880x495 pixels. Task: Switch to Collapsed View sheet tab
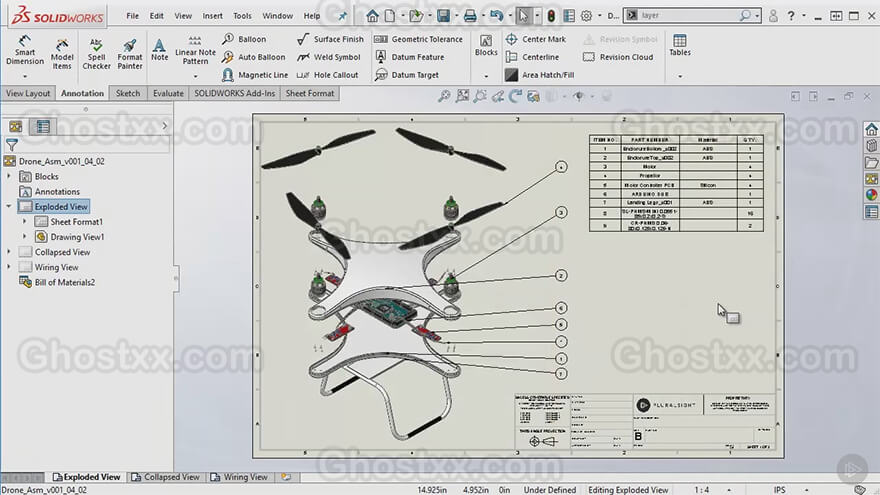pyautogui.click(x=165, y=477)
